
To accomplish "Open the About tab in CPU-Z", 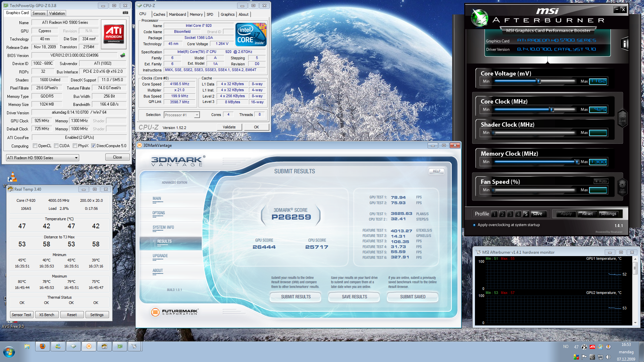I will [x=244, y=14].
